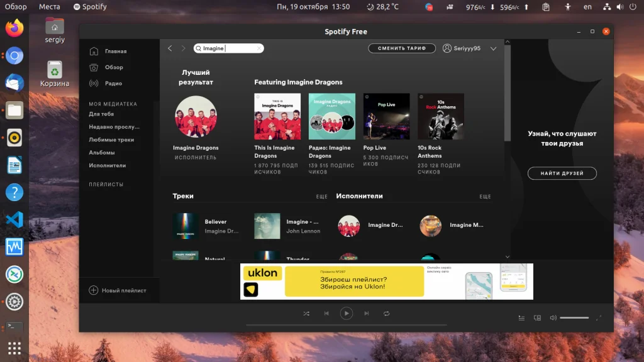Click the content area scrollbar thumb

[508, 93]
